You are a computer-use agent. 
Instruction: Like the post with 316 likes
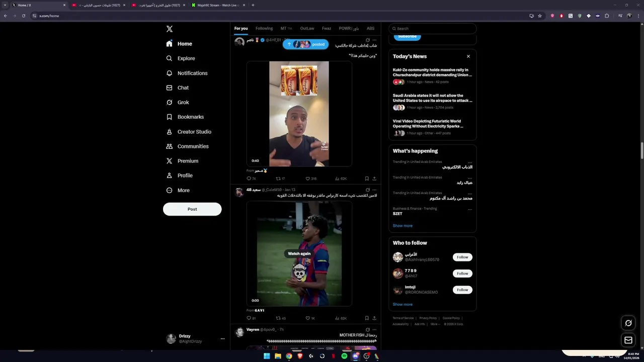tap(311, 178)
